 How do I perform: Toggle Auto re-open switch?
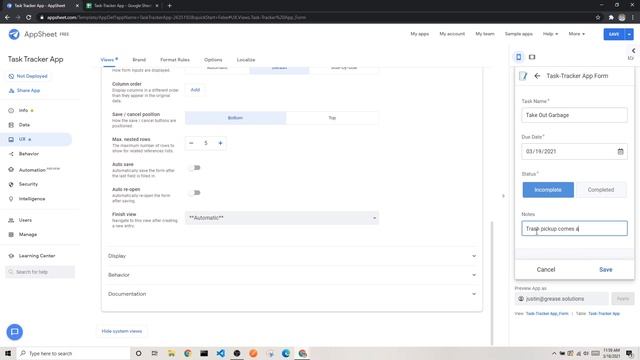(x=195, y=193)
